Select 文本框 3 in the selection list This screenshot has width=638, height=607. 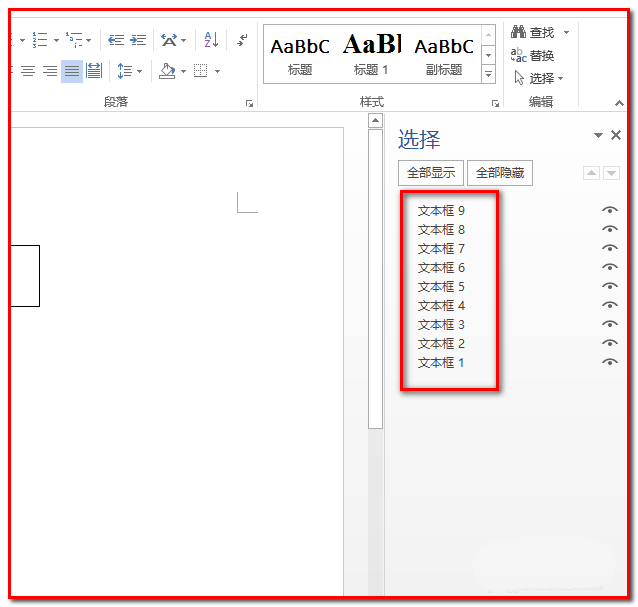tap(441, 325)
